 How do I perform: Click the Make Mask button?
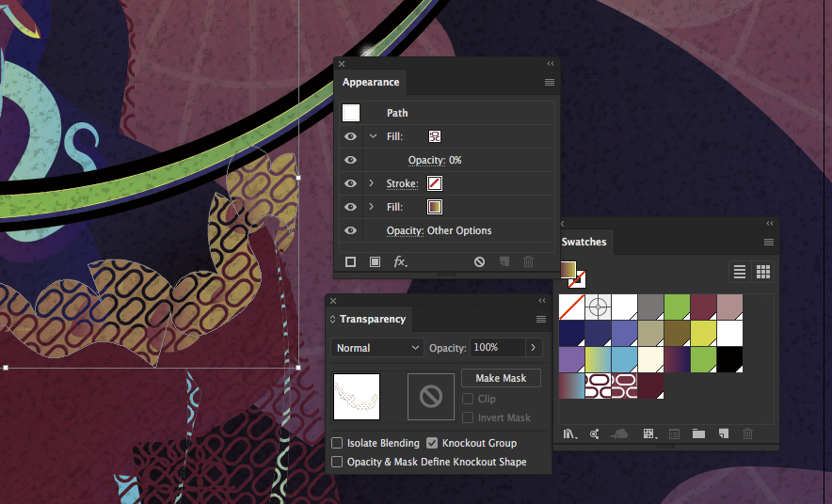click(501, 378)
